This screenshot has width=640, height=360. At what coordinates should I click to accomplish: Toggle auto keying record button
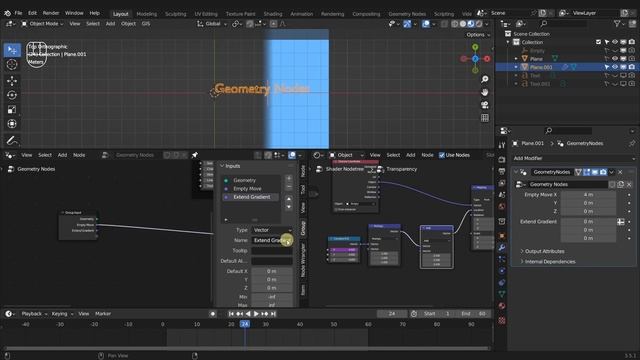213,314
